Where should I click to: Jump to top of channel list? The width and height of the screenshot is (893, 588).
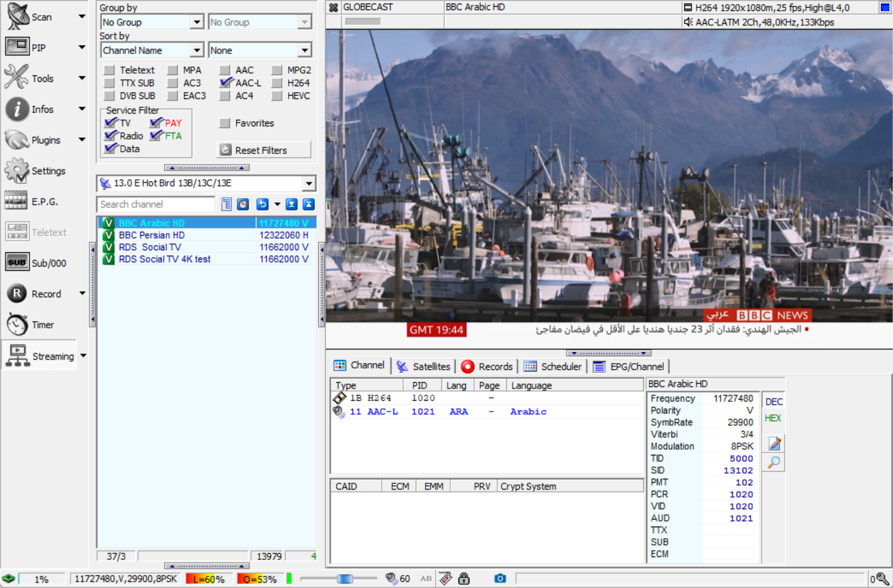click(x=309, y=204)
